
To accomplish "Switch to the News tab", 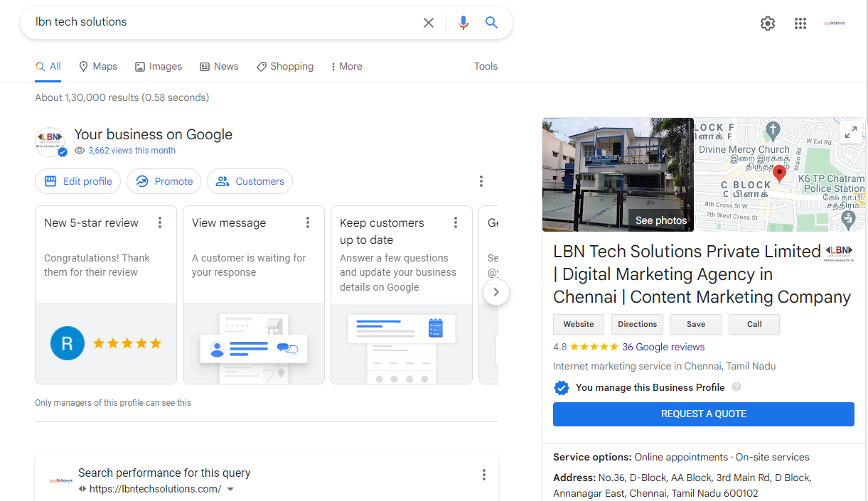I will pyautogui.click(x=219, y=66).
